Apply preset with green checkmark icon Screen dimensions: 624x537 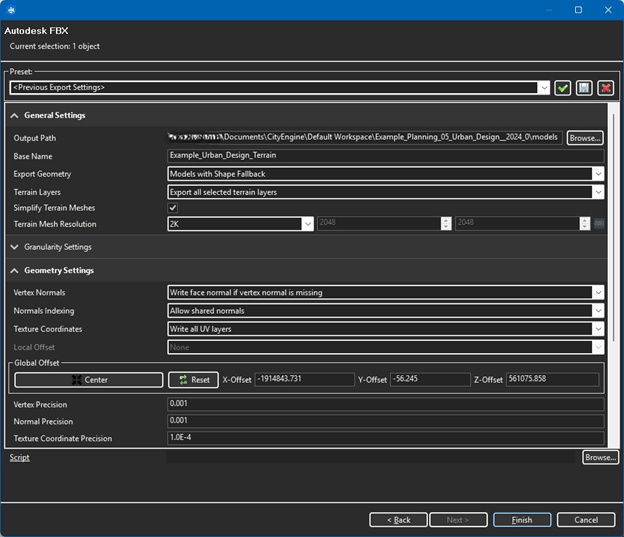pyautogui.click(x=562, y=88)
